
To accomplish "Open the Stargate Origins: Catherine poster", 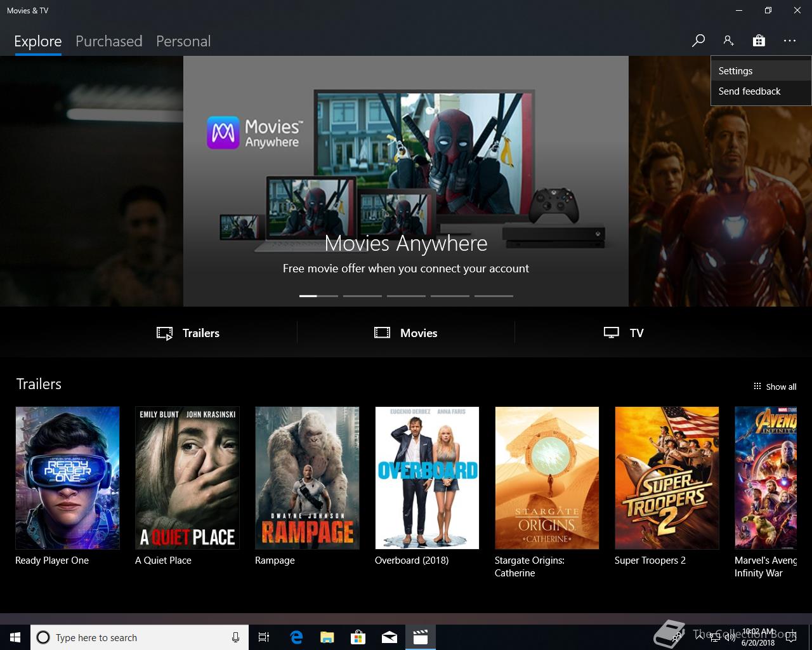I will tap(547, 478).
